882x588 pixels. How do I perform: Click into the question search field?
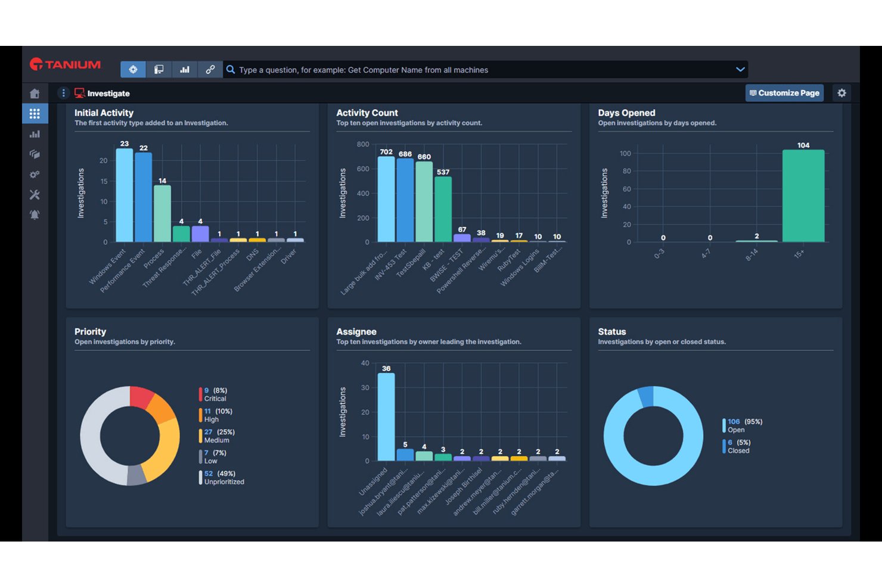pyautogui.click(x=484, y=70)
